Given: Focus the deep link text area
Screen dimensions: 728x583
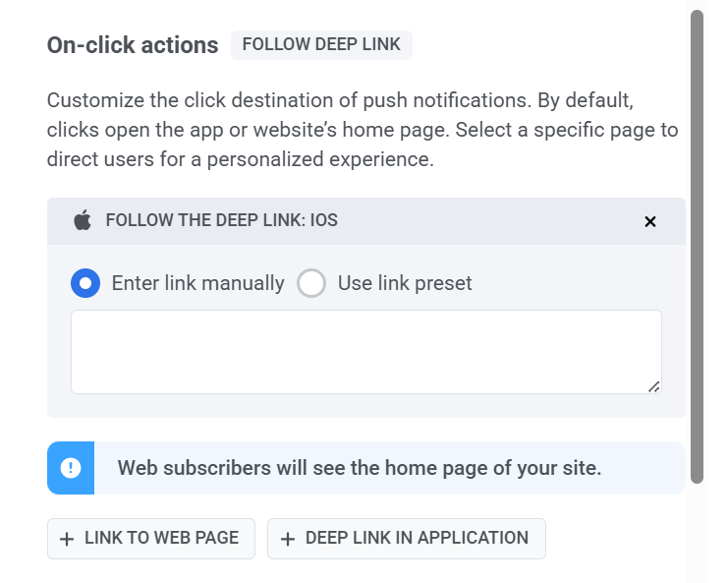Looking at the screenshot, I should 365,351.
